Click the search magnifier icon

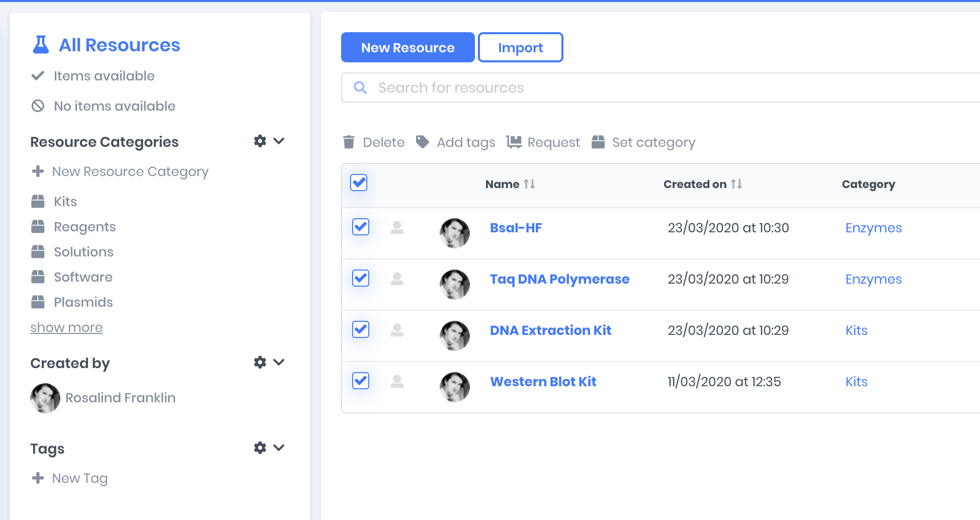click(x=360, y=88)
